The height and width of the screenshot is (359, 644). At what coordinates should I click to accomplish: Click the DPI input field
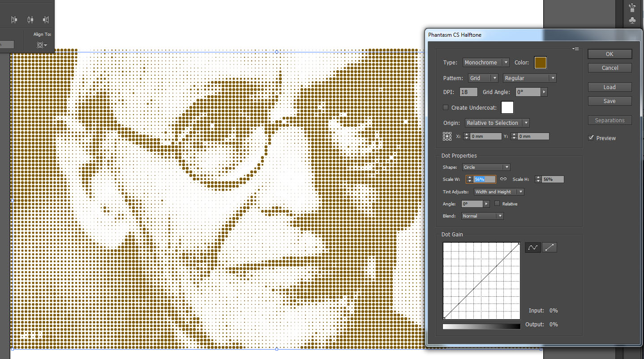click(468, 92)
